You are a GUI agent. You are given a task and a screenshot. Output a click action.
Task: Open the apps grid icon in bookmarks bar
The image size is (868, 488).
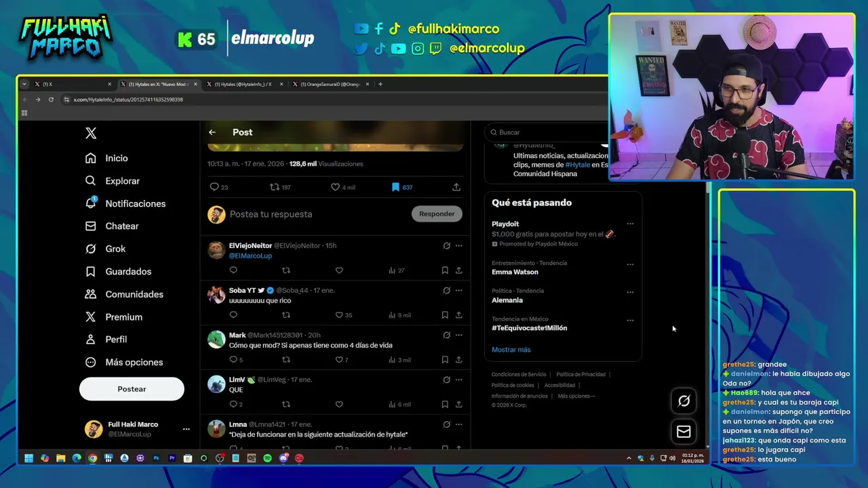pyautogui.click(x=24, y=113)
